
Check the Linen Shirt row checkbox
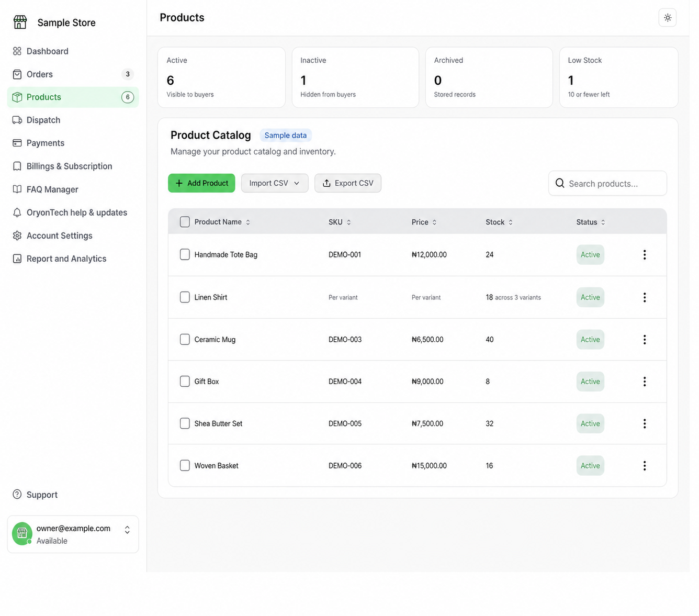185,297
